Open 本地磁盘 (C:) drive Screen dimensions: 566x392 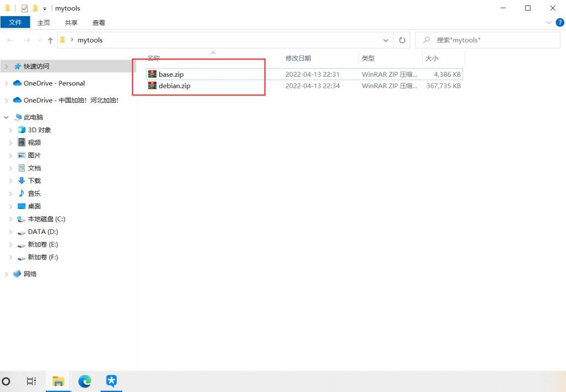46,219
